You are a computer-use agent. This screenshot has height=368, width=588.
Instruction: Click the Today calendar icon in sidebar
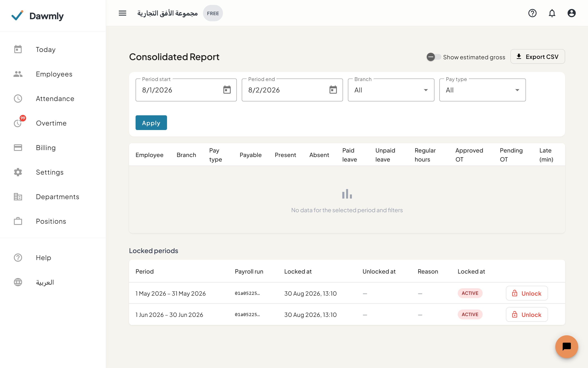(18, 49)
